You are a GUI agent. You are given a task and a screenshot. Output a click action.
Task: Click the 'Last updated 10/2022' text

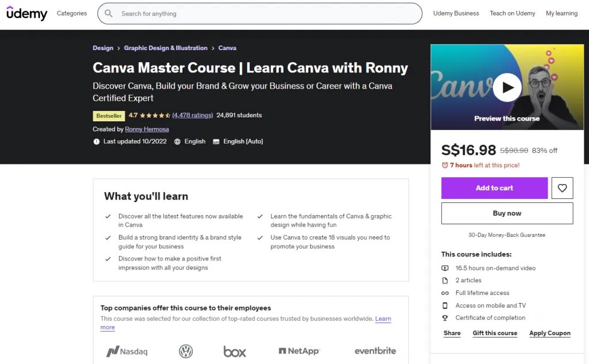[135, 141]
